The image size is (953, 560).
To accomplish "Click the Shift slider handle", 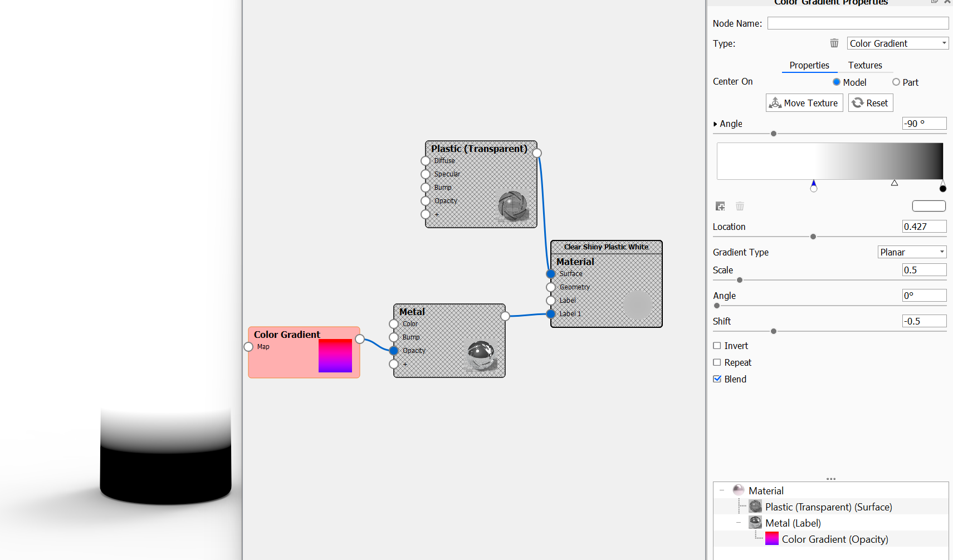I will coord(774,331).
